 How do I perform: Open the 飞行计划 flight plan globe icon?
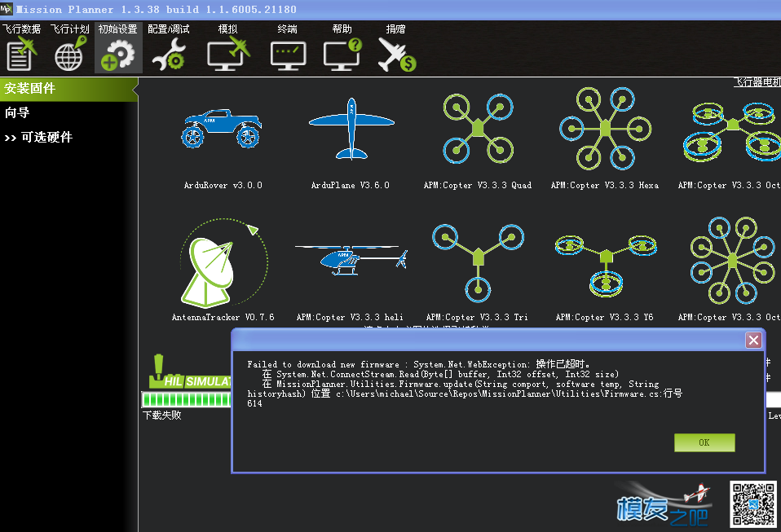point(70,55)
